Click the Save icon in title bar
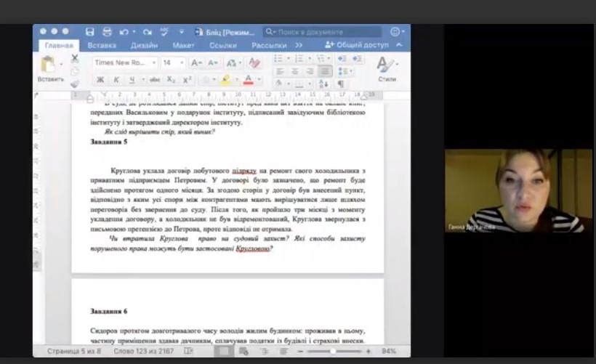Screen dimensions: 596x364 90,32
